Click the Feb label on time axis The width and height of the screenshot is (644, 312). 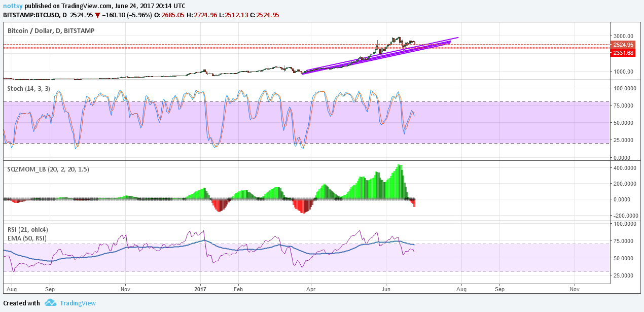238,289
